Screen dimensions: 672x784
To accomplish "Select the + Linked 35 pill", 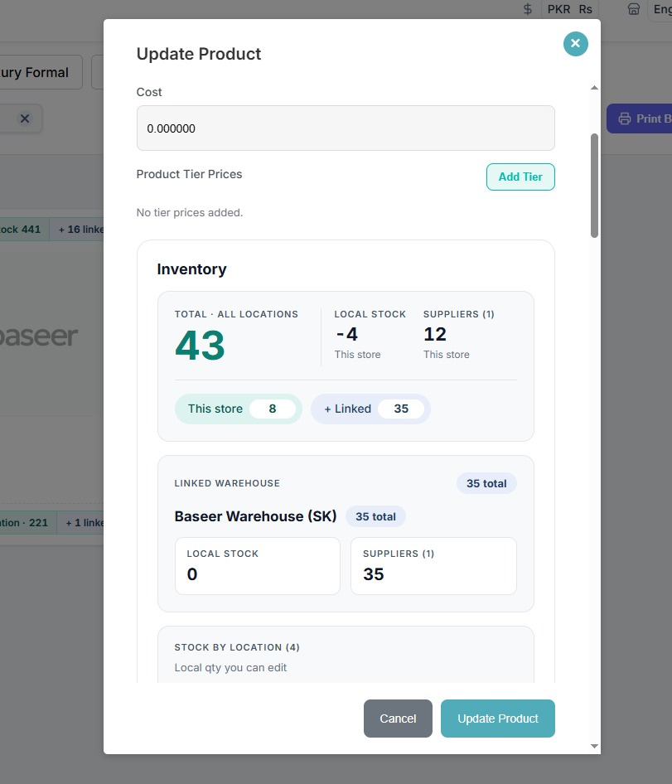I will [x=370, y=409].
